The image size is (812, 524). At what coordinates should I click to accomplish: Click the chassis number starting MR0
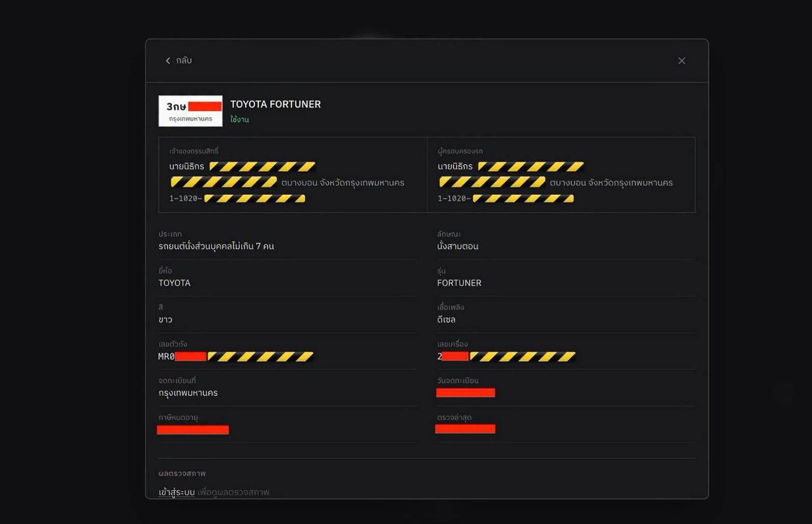pos(236,357)
